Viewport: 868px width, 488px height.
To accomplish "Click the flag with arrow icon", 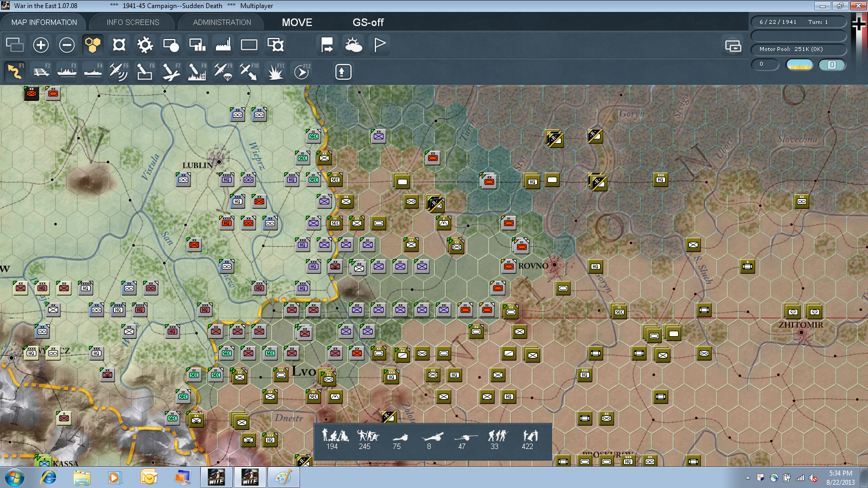I will [327, 44].
